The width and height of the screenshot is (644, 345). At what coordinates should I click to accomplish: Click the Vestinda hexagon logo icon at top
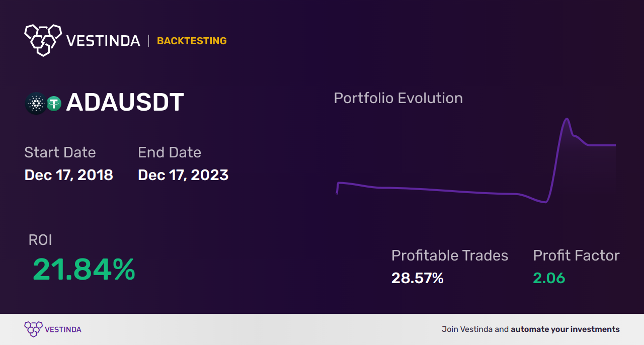point(43,39)
